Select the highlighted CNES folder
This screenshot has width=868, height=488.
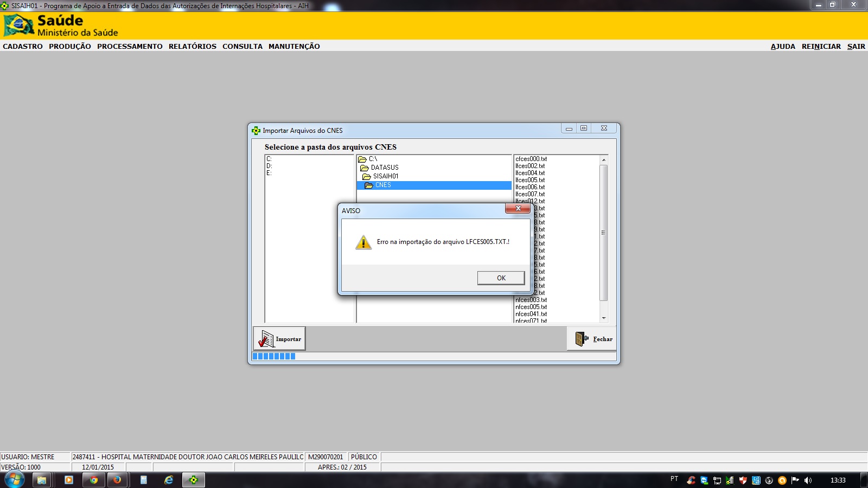(434, 185)
